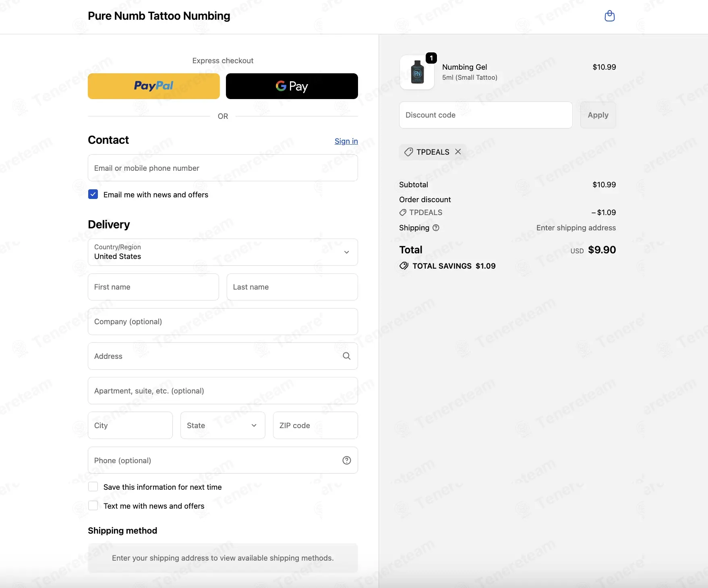Click the Sign in link
The height and width of the screenshot is (588, 708).
346,141
